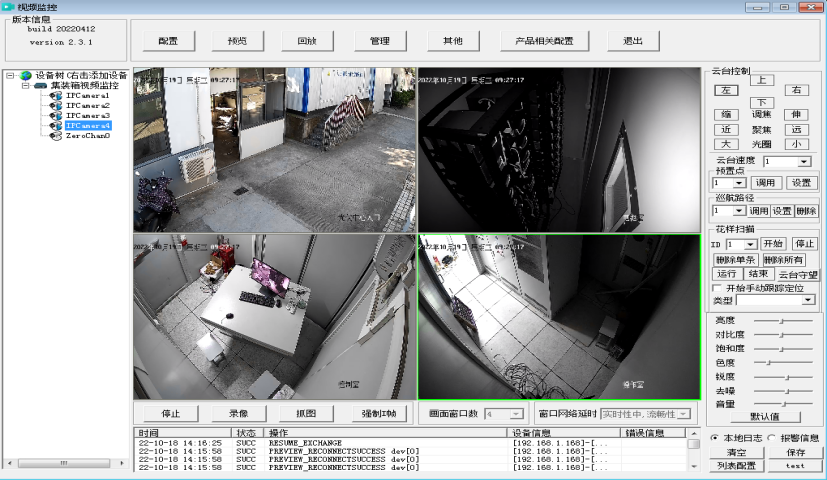The image size is (827, 480).
Task: Collapse the 集装箱视频监控 tree node
Action: [x=26, y=86]
